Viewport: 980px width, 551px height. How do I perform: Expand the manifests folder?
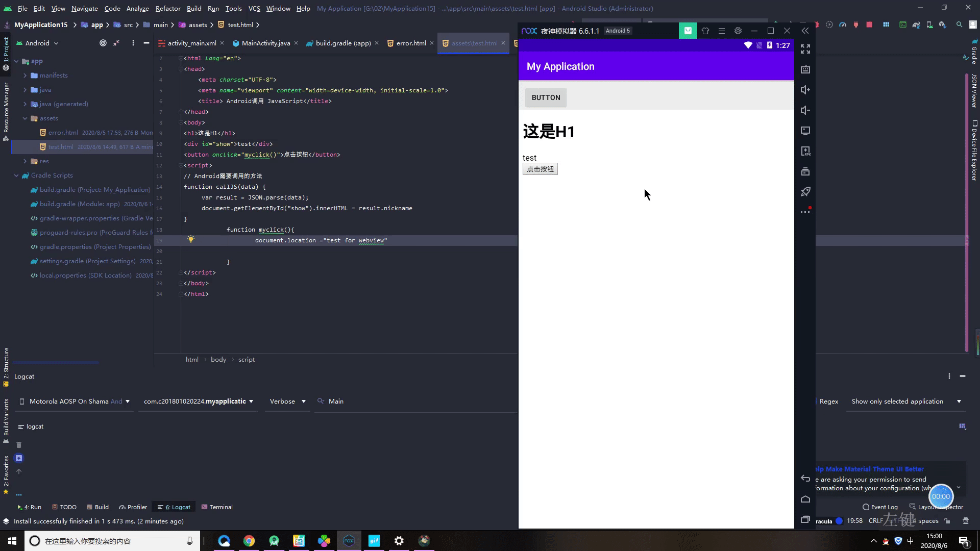pyautogui.click(x=23, y=76)
